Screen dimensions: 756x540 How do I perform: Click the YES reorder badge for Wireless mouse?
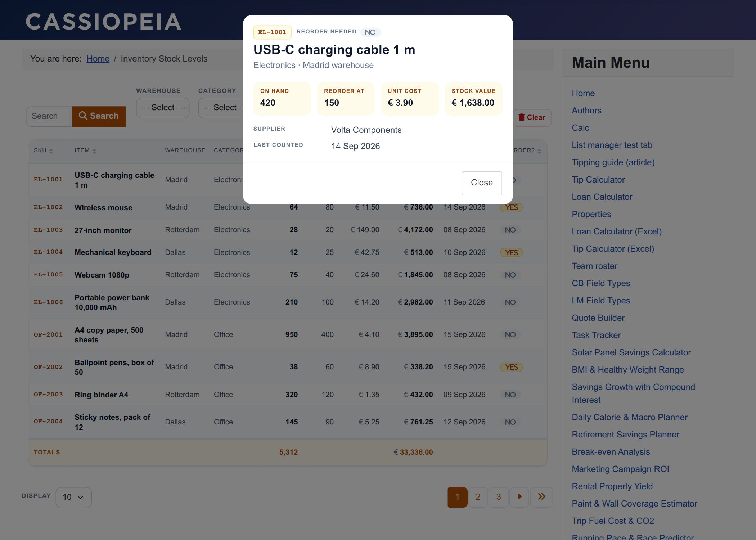(511, 207)
